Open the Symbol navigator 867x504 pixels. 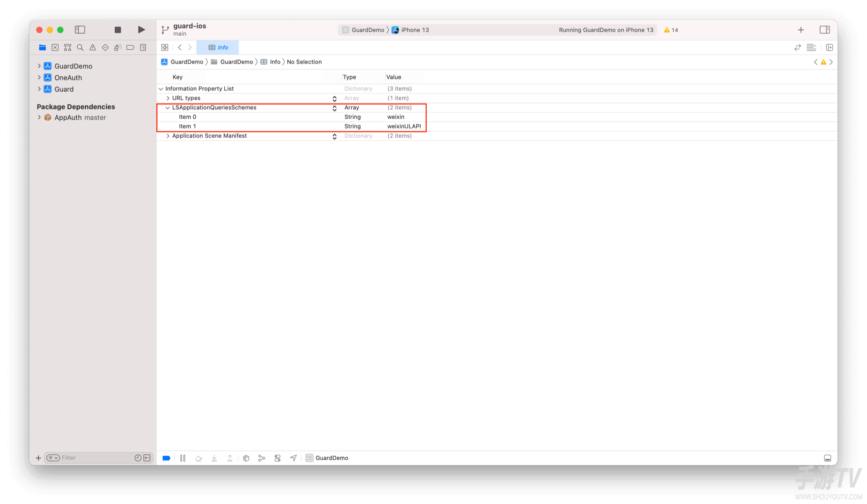tap(68, 47)
